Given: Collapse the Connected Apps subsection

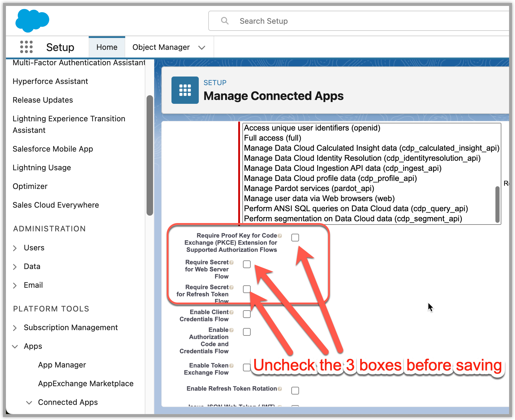Looking at the screenshot, I should click(x=29, y=402).
